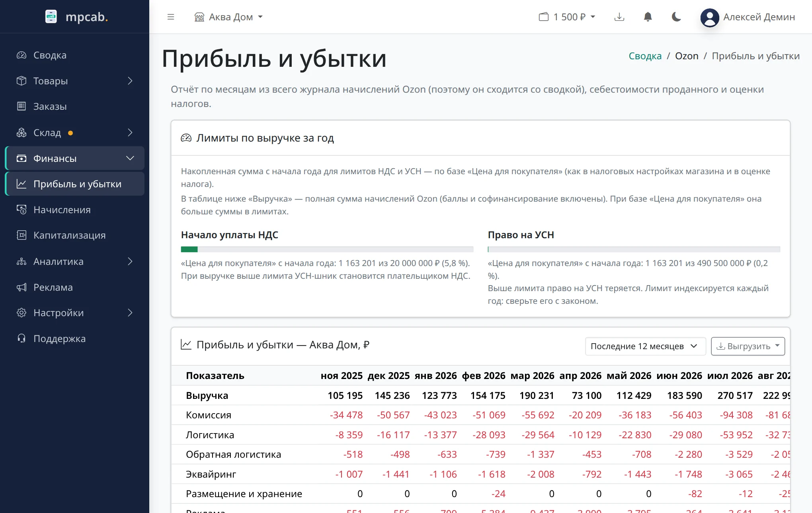812x513 pixels.
Task: Click the Выручка row label
Action: [x=207, y=395]
